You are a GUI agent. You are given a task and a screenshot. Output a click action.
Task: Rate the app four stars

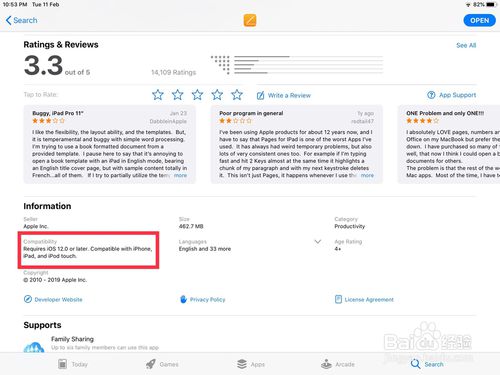point(217,95)
